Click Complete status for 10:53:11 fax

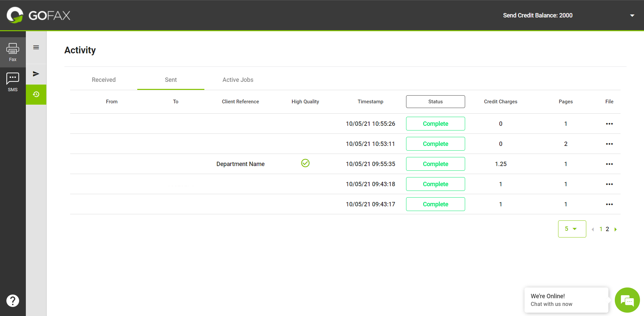coord(436,144)
